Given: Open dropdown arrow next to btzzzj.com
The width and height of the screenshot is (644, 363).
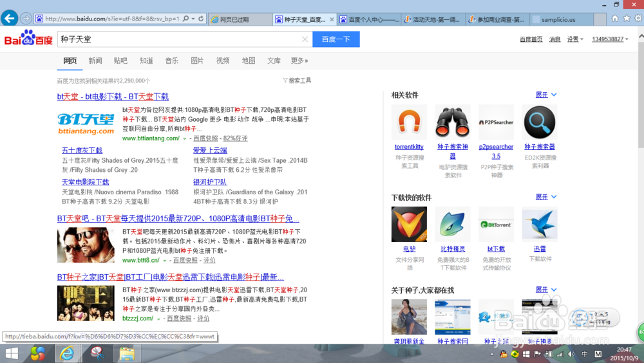Looking at the screenshot, I should click(x=158, y=319).
